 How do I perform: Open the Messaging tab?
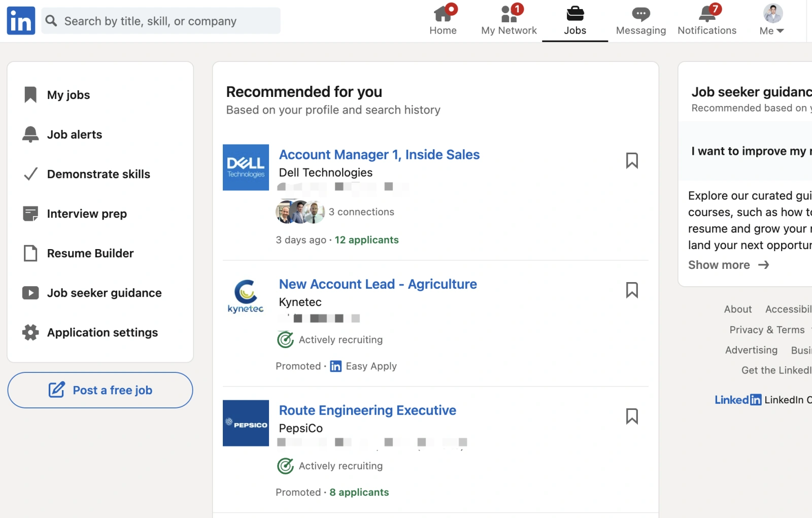tap(641, 21)
